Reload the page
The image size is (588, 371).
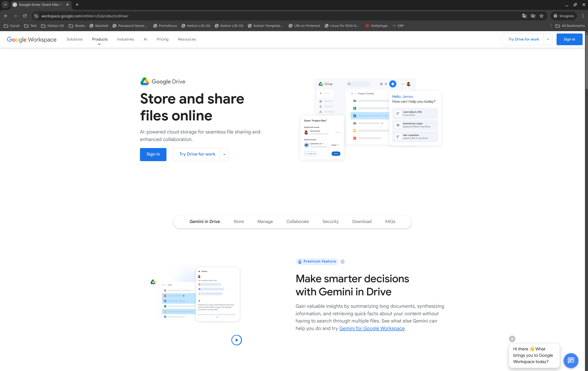click(x=25, y=16)
